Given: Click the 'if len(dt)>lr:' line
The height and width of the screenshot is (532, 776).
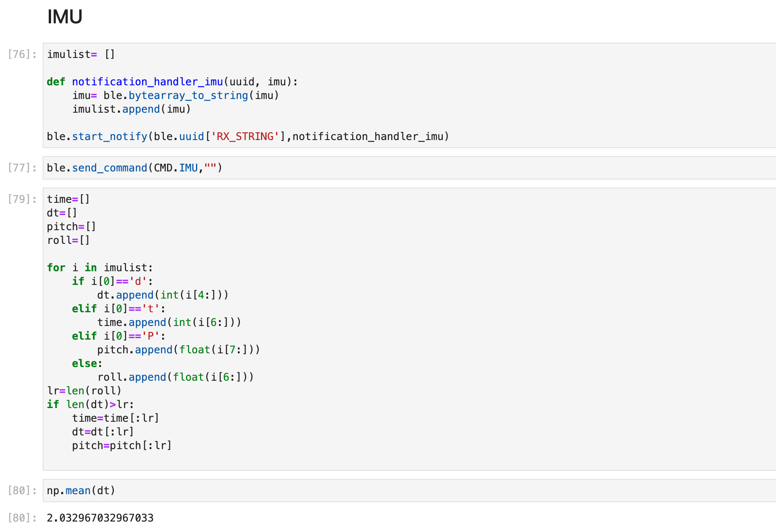Looking at the screenshot, I should tap(91, 404).
